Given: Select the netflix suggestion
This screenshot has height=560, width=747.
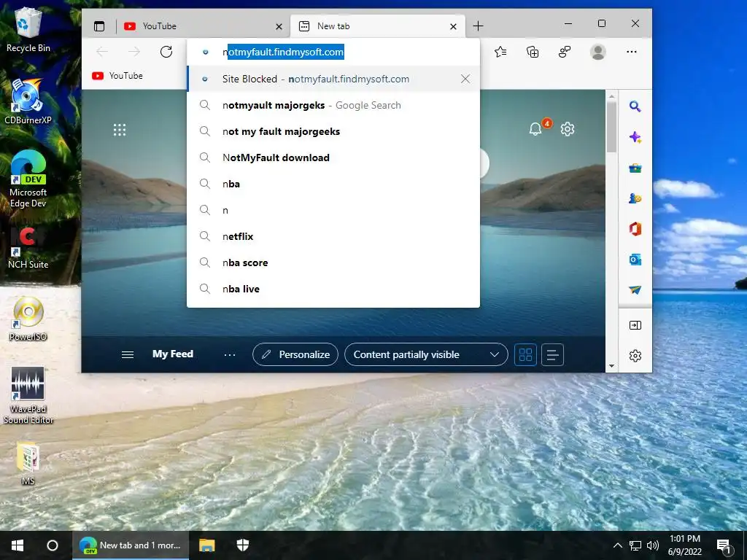Looking at the screenshot, I should pos(333,236).
